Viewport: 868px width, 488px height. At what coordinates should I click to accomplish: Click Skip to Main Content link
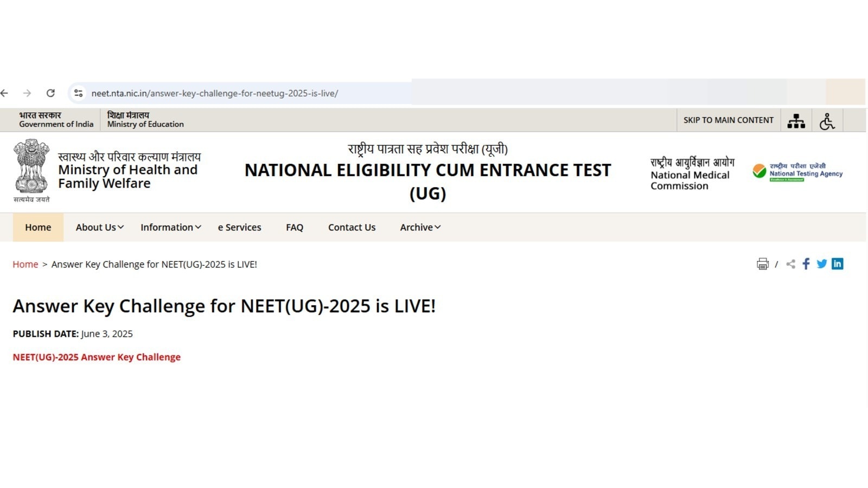pyautogui.click(x=729, y=120)
